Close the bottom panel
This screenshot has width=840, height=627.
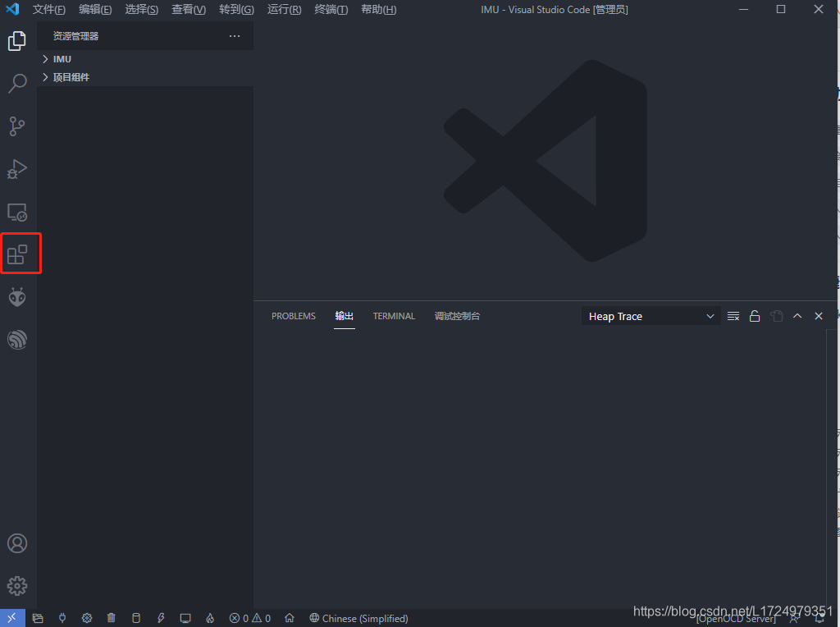click(819, 316)
